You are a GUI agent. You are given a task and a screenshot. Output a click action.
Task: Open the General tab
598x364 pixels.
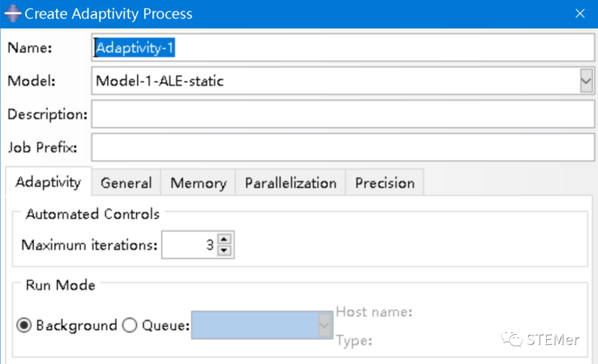126,183
